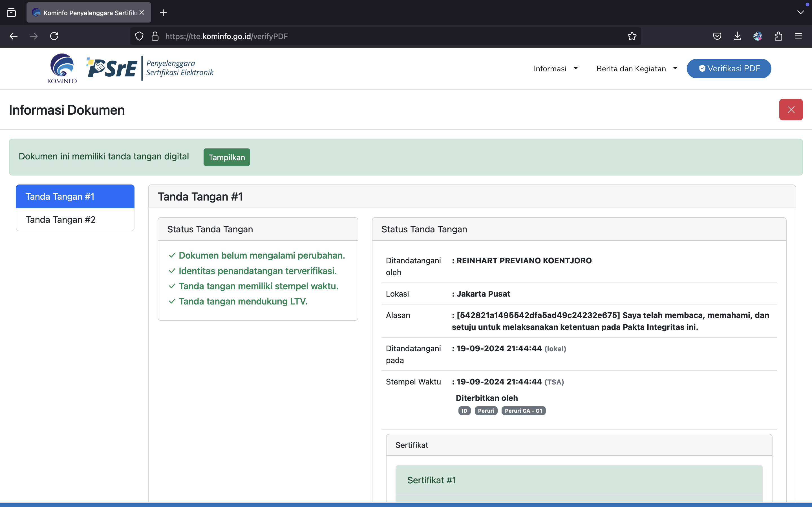Click the browser reload icon
Image resolution: width=812 pixels, height=507 pixels.
click(x=54, y=36)
